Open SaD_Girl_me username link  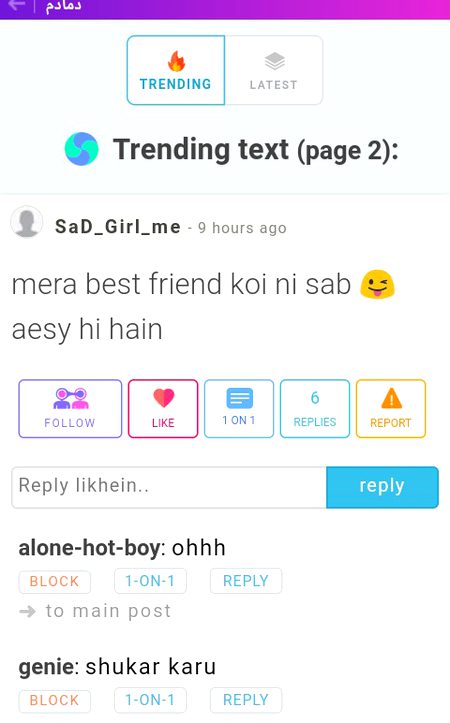click(x=118, y=227)
